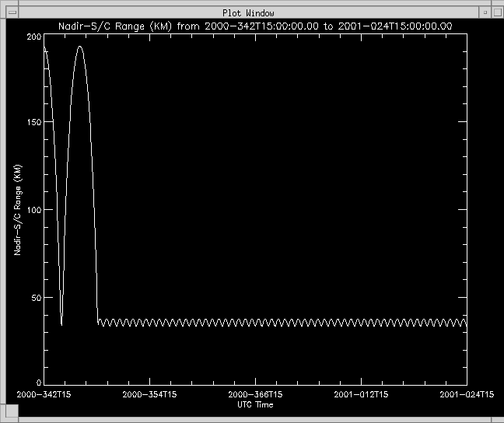Click the 2001-012T15 tick label on X-axis

click(361, 395)
